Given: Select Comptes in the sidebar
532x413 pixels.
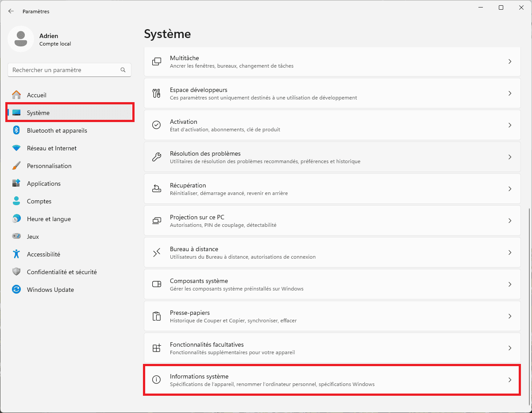Looking at the screenshot, I should [70, 201].
